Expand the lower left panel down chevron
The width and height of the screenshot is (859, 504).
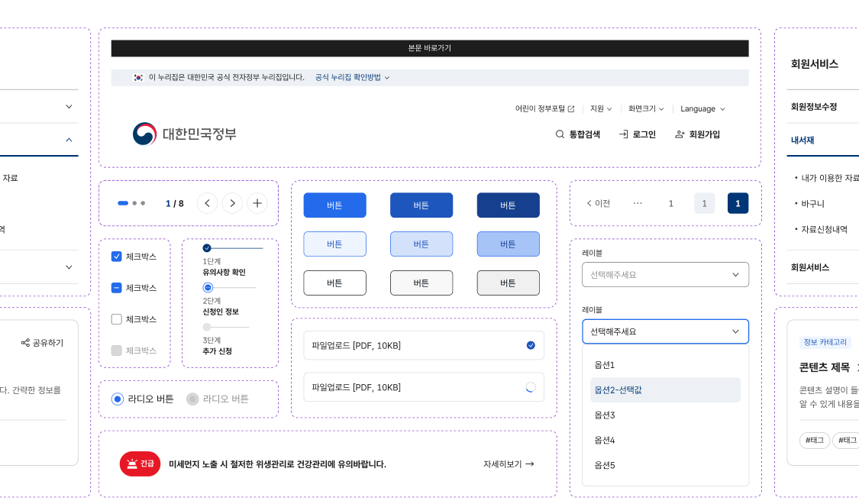coord(69,267)
